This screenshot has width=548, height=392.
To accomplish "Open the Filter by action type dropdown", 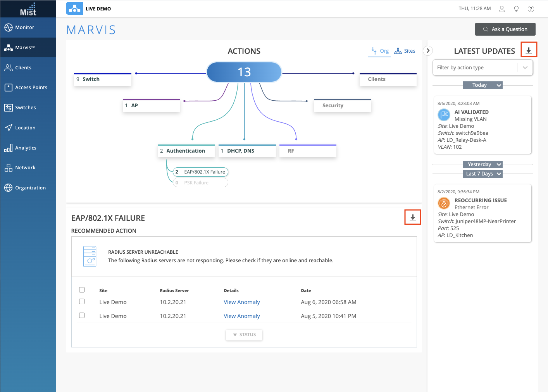I will click(x=483, y=68).
